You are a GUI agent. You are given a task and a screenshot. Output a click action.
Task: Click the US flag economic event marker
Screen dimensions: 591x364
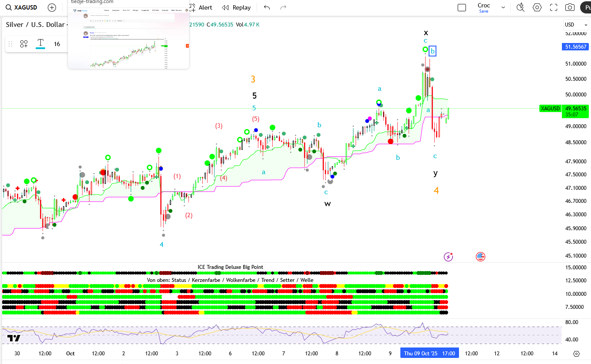[480, 257]
